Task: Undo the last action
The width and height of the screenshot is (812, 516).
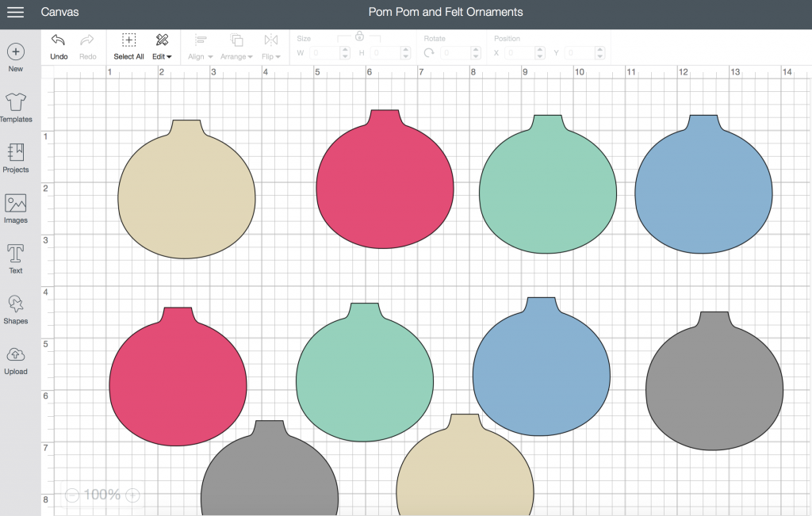Action: [59, 47]
